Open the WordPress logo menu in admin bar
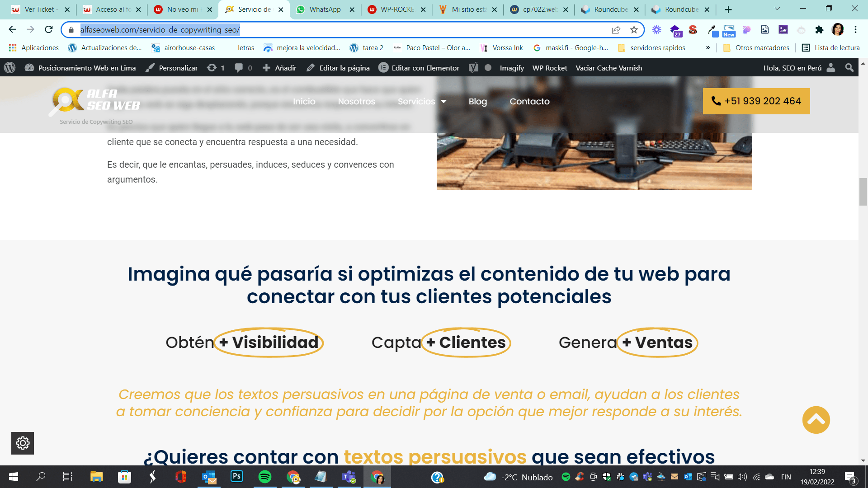 pos(9,68)
